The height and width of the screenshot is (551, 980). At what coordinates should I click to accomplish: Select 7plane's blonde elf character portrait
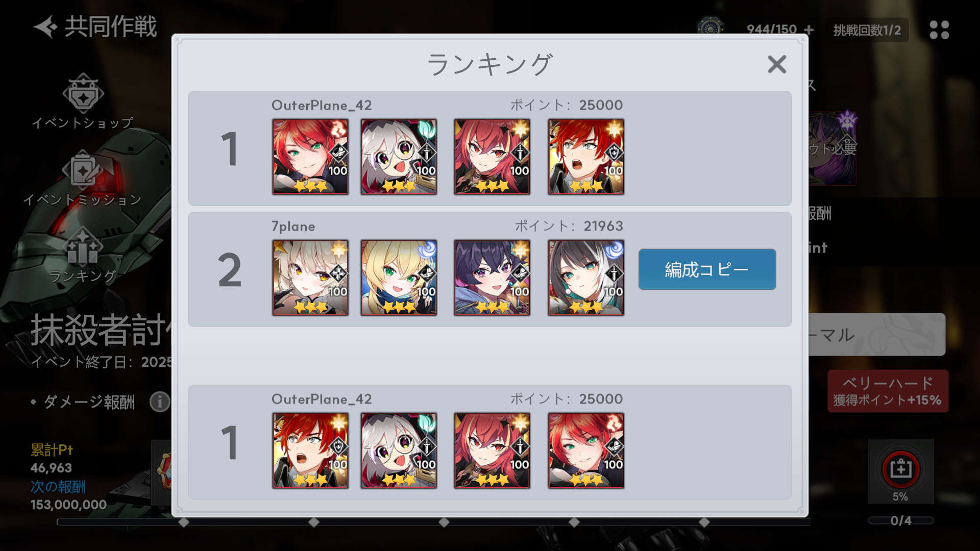399,278
